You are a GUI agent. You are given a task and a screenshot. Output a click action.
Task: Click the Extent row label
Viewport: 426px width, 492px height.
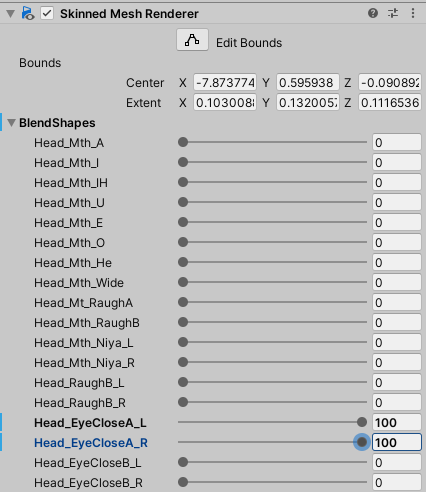(x=144, y=103)
